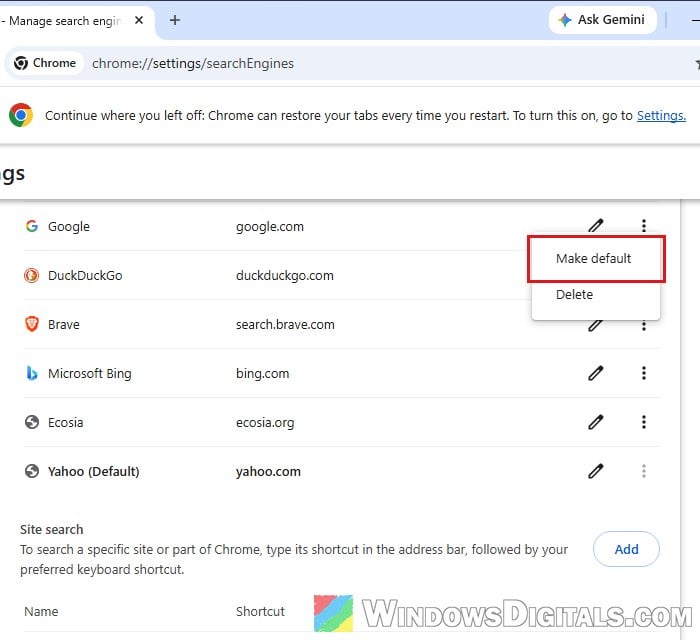Edit the Yahoo default engine entry
The image size is (700, 640).
tap(596, 471)
